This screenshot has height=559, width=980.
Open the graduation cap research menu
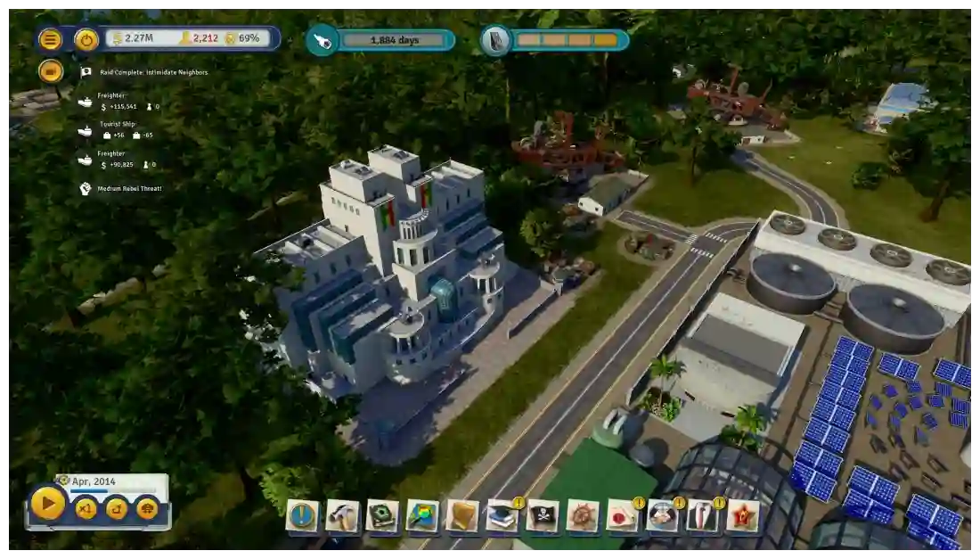tap(502, 516)
